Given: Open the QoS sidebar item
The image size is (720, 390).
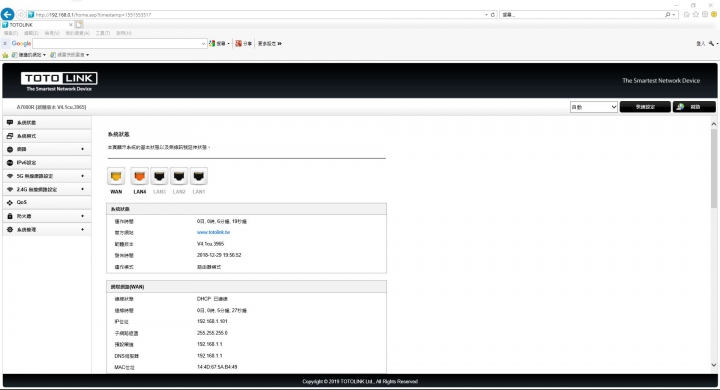Looking at the screenshot, I should [47, 202].
